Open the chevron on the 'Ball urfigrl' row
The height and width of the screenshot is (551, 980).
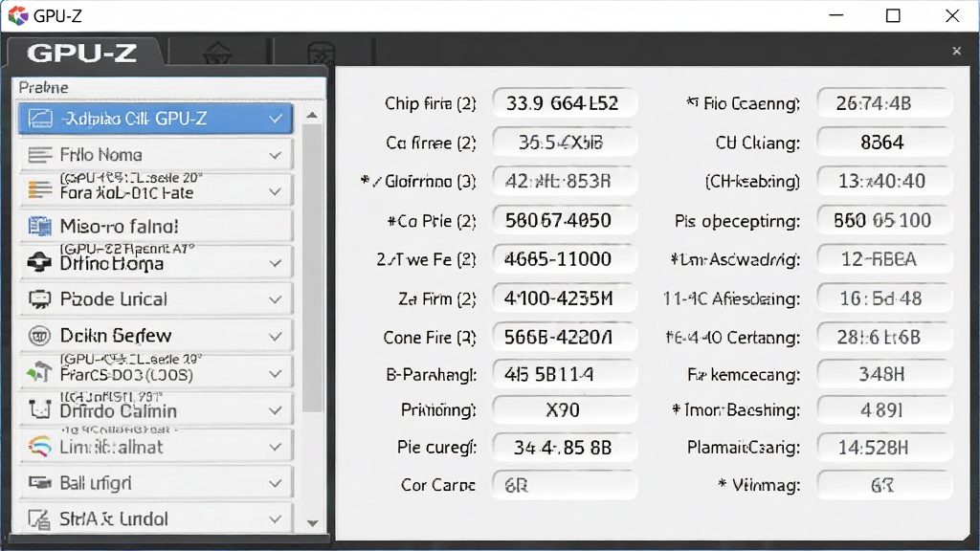coord(275,483)
